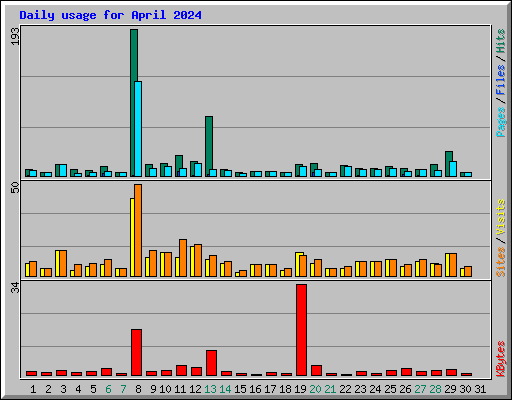Viewport: 512px width, 400px height.
Task: Select the red KBytes bar on day 13
Action: [x=211, y=363]
